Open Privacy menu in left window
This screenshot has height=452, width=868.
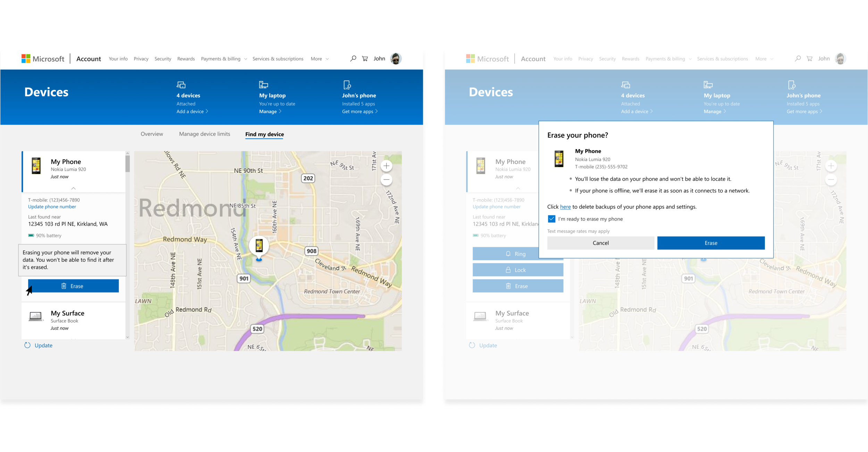point(141,59)
